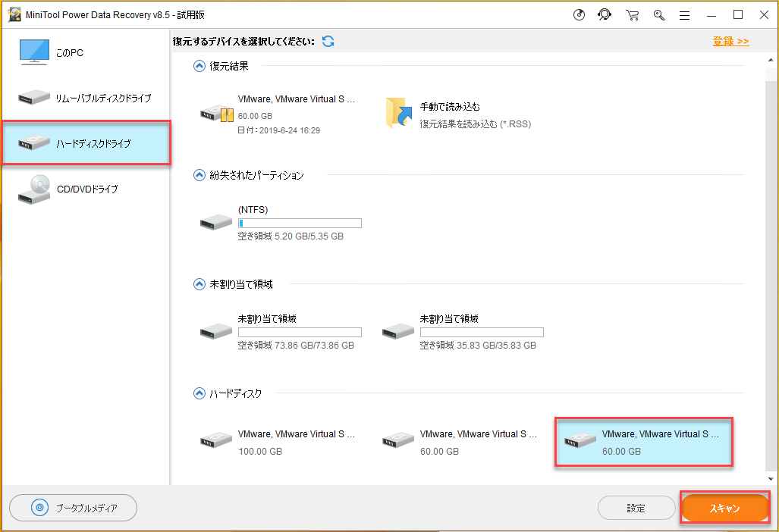Click the 35.83 GB unallocated usage bar
This screenshot has width=779, height=532.
coord(482,333)
